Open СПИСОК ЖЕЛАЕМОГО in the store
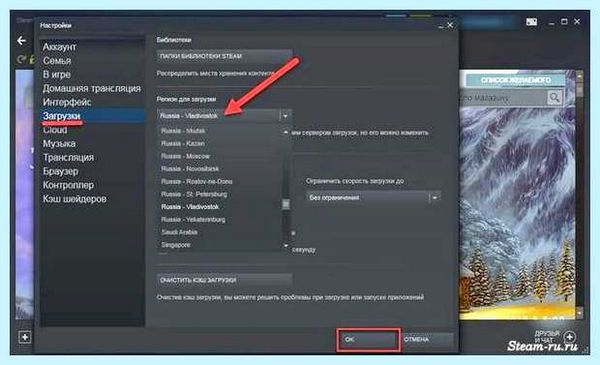 click(515, 80)
